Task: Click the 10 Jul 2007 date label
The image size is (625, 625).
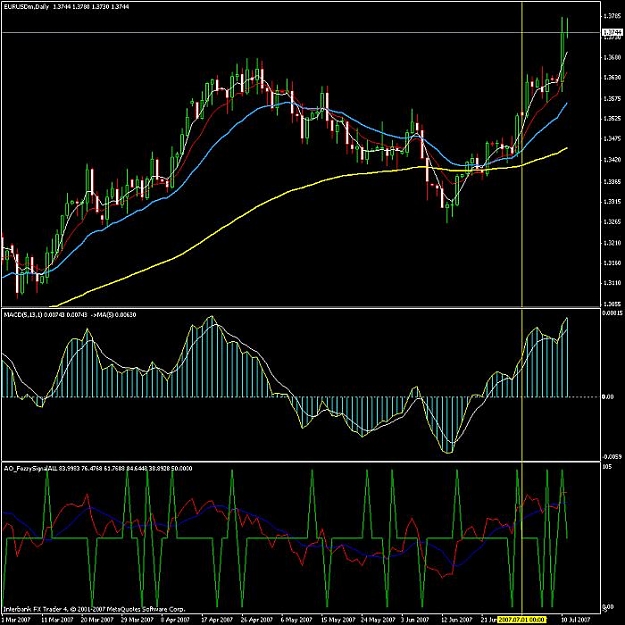Action: (576, 620)
